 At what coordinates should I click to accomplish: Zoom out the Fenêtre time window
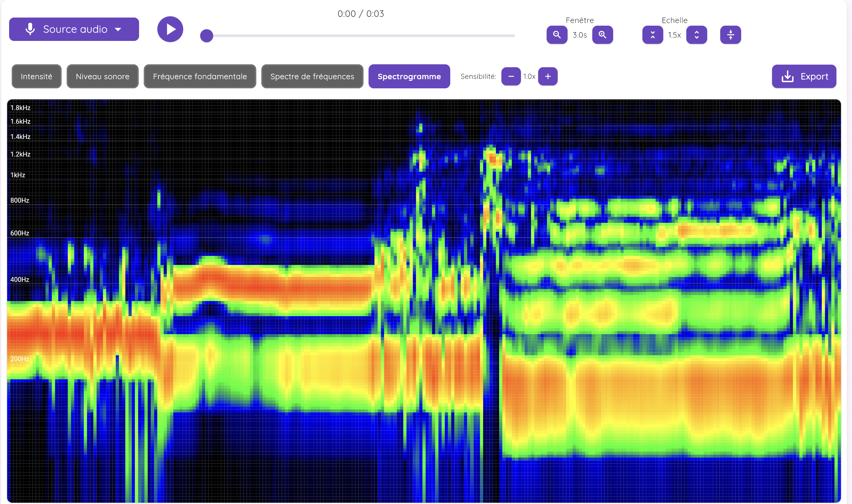[557, 35]
